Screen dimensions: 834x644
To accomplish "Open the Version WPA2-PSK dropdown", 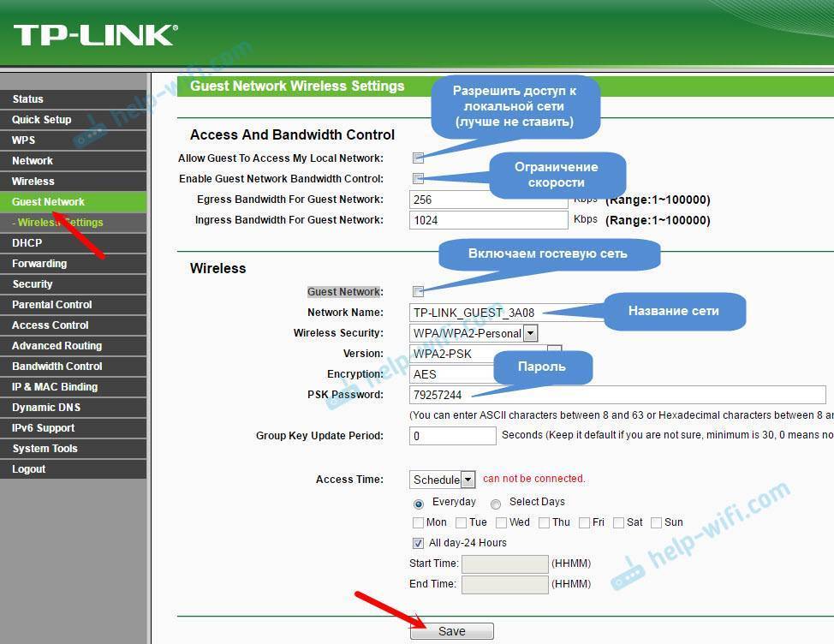I will point(486,354).
